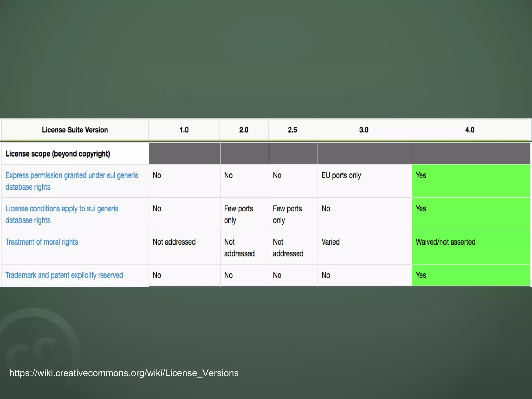Click the 3.0 version column header

tap(364, 130)
